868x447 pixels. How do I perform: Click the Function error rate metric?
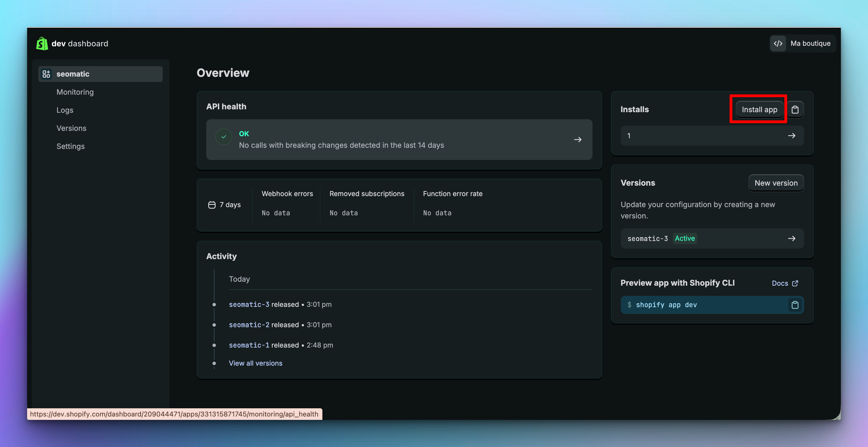pos(453,194)
